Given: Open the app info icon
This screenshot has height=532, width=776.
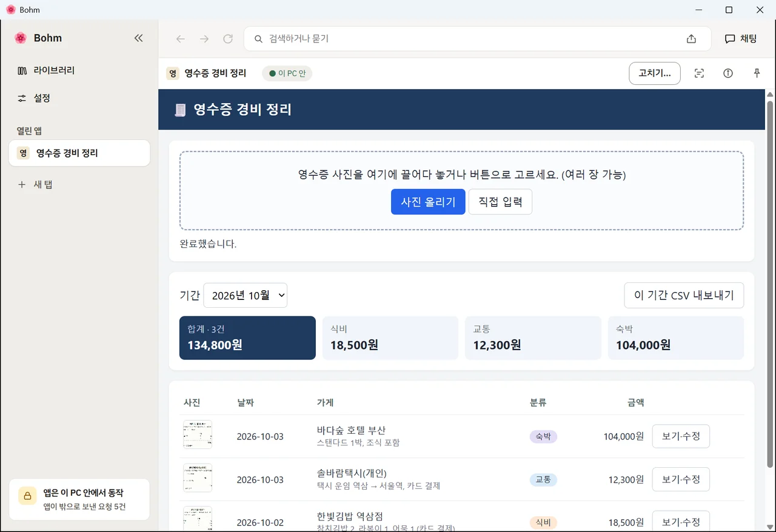Looking at the screenshot, I should (x=728, y=73).
